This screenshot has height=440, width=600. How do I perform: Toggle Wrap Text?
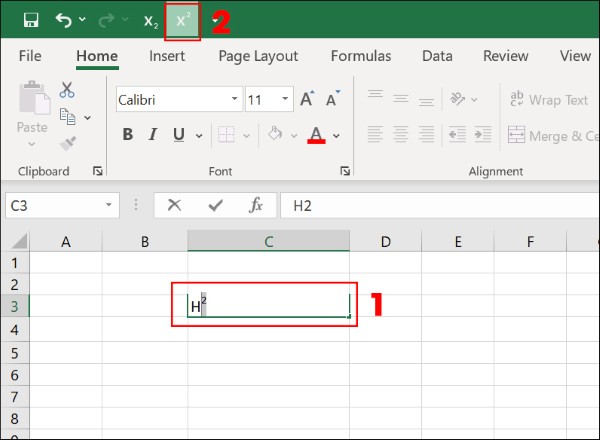coord(549,99)
